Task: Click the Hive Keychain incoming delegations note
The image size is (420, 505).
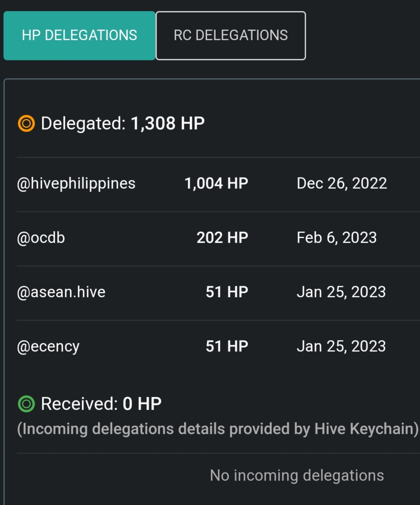Action: [218, 429]
